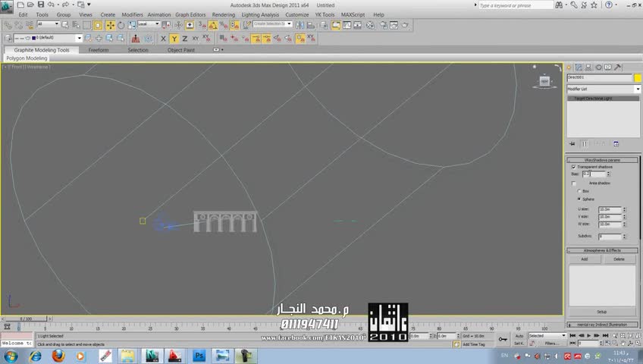This screenshot has width=643, height=364.
Task: Select the Box radio option
Action: tap(579, 191)
